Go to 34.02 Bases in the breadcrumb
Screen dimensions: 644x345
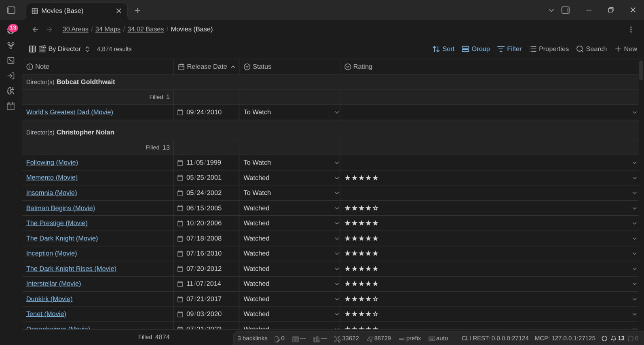pyautogui.click(x=146, y=29)
